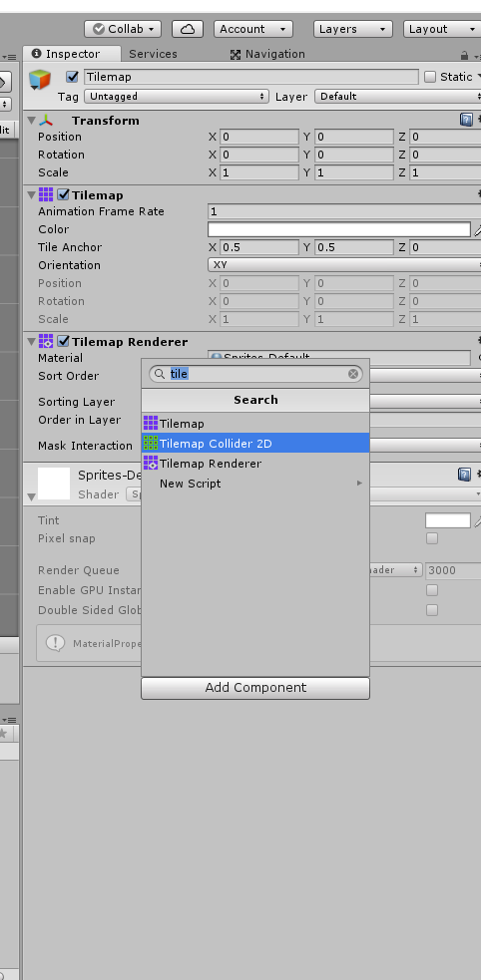Open Transform help book icon
Viewport: 481px width, 980px height.
466,120
